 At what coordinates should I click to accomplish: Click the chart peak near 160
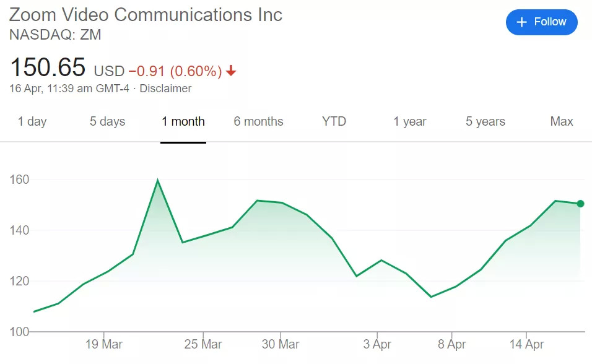coord(158,181)
